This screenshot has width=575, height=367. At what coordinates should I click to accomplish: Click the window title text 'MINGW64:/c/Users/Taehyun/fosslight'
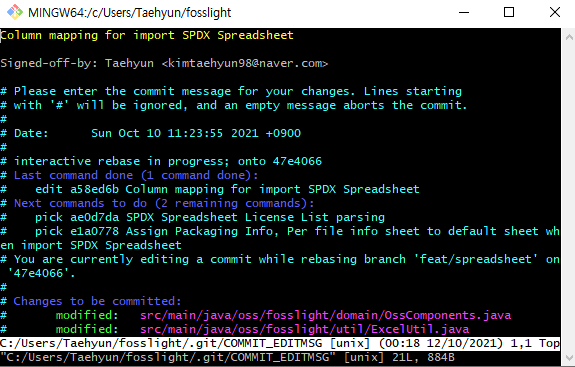click(130, 12)
